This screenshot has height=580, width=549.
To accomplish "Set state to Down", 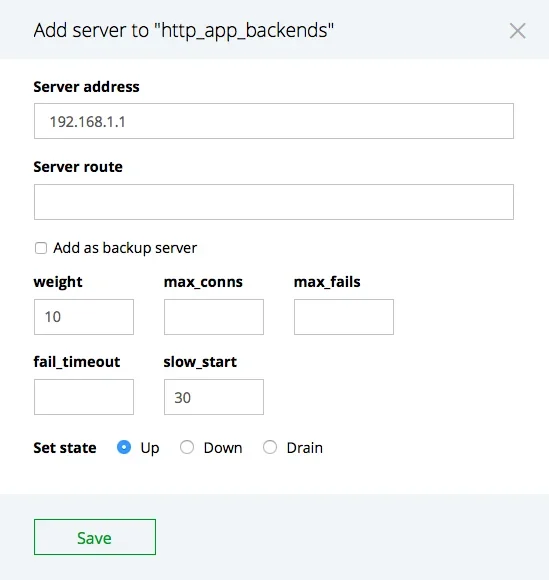I will [187, 447].
